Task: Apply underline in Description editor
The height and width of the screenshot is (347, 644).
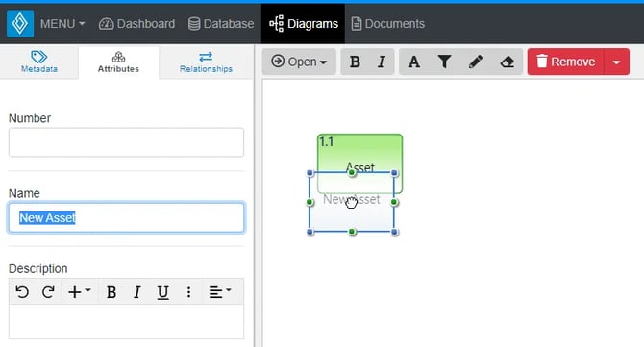Action: coord(163,292)
